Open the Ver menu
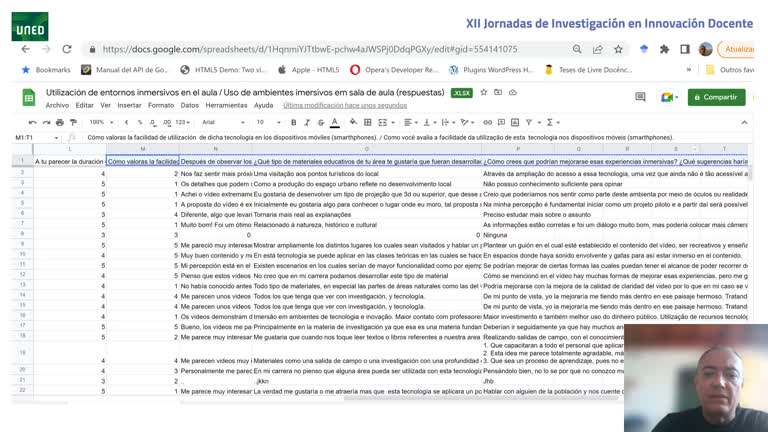768x432 pixels. point(105,105)
